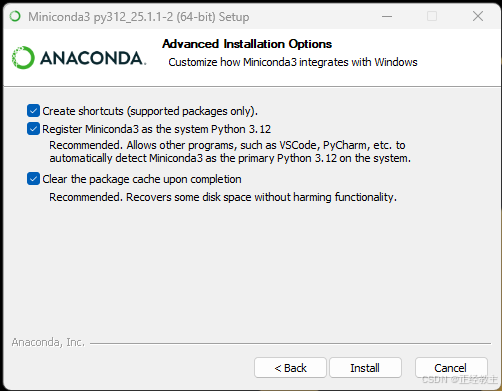Close the Miniconda3 Setup window
This screenshot has width=502, height=391.
point(478,16)
